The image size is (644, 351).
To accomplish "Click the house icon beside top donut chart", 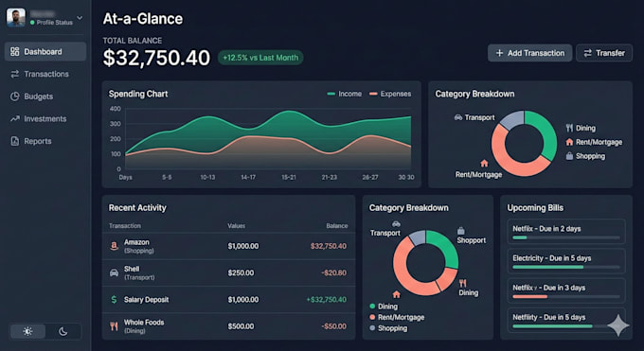I will coord(484,164).
